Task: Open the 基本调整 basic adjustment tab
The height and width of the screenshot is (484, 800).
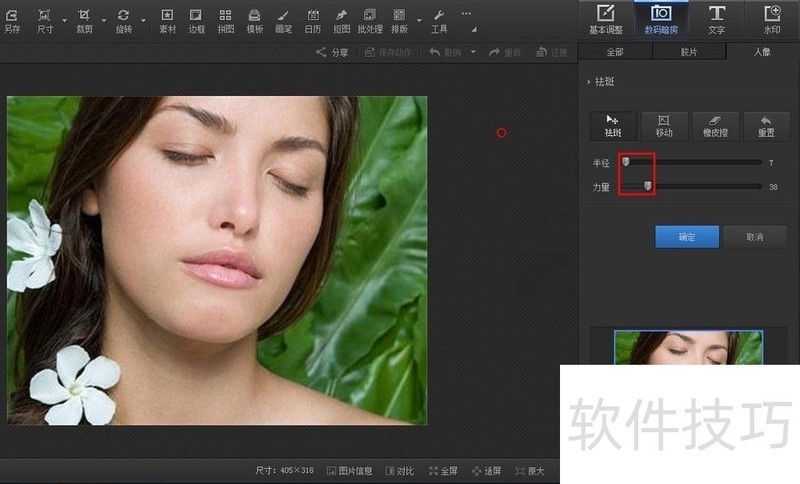Action: (605, 20)
